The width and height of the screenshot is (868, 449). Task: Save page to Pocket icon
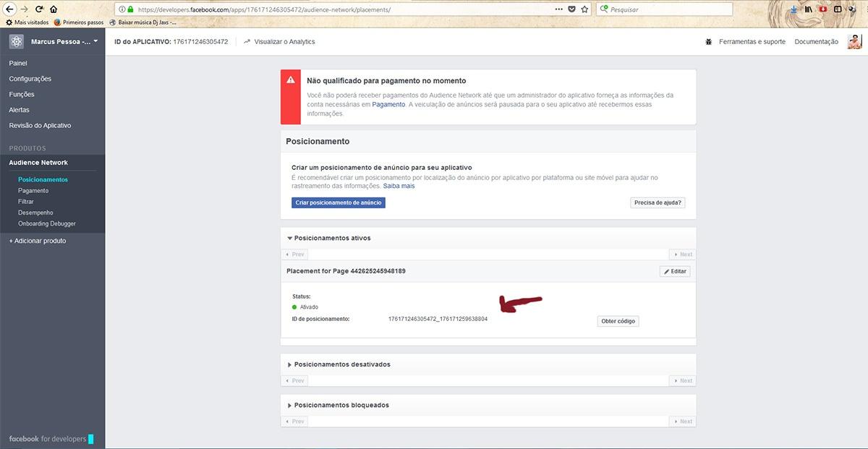pos(571,9)
